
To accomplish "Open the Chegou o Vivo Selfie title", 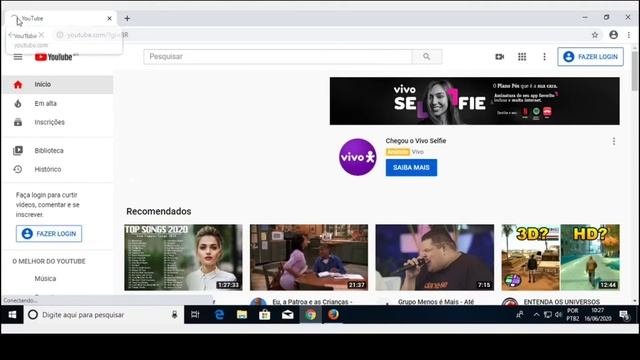I will [x=416, y=141].
